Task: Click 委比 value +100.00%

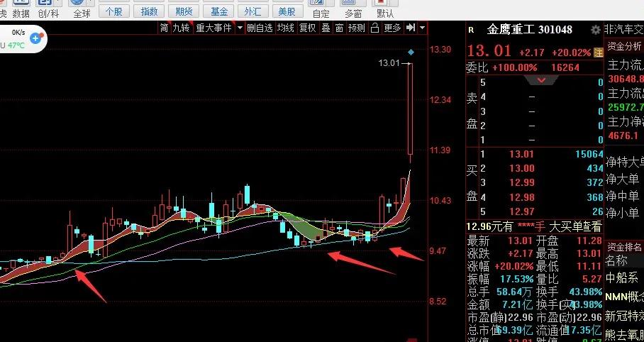Action: click(x=515, y=67)
